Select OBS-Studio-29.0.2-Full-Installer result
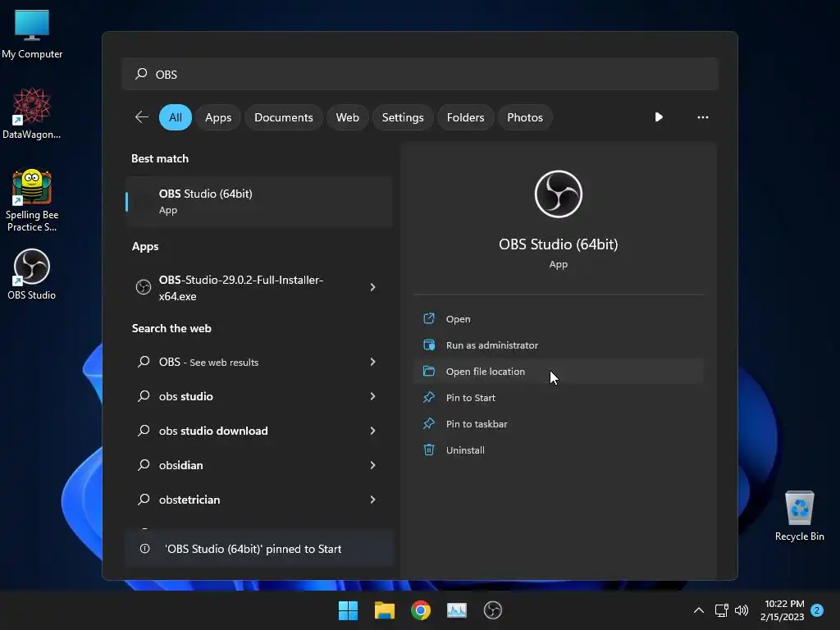The image size is (840, 630). tap(259, 288)
